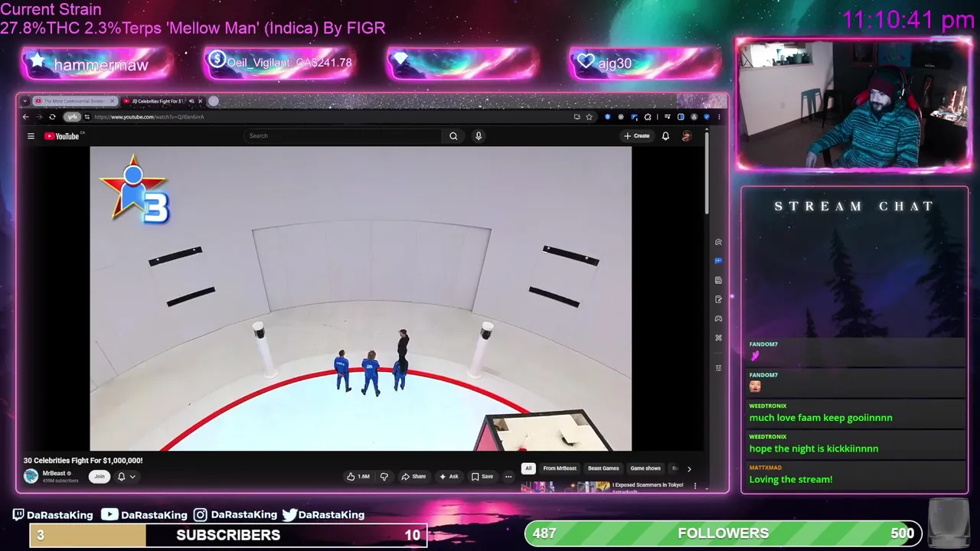Click the browser profile icon in toolbar
The height and width of the screenshot is (551, 980).
(x=694, y=117)
